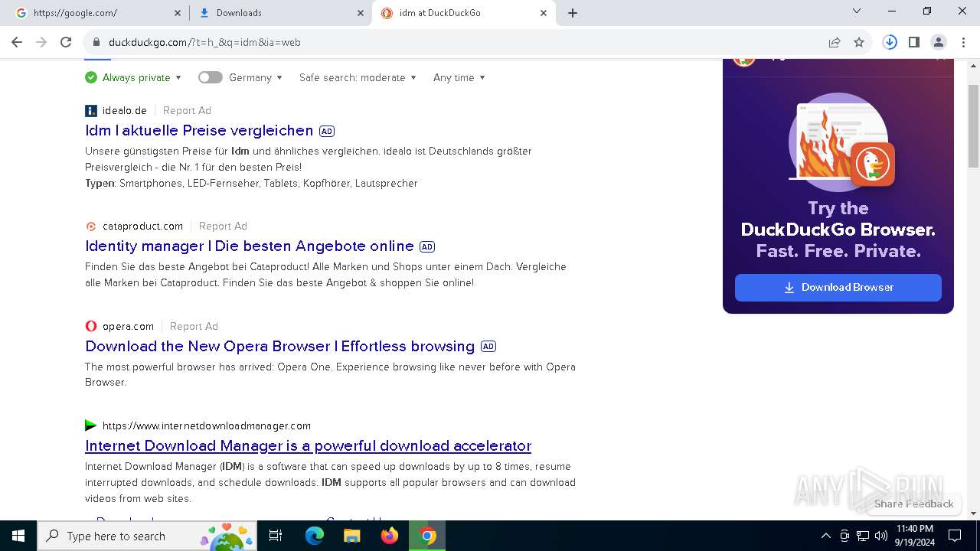Click Chrome icon on taskbar

pos(427,536)
